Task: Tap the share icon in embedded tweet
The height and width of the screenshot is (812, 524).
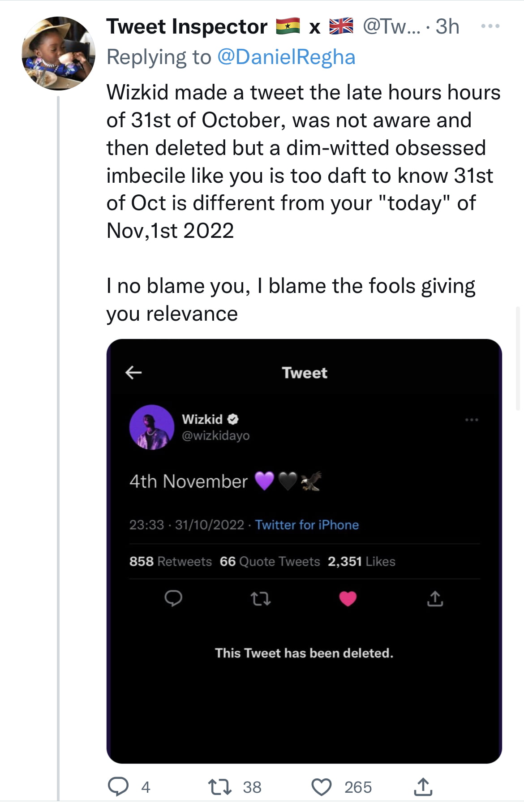Action: [x=435, y=598]
